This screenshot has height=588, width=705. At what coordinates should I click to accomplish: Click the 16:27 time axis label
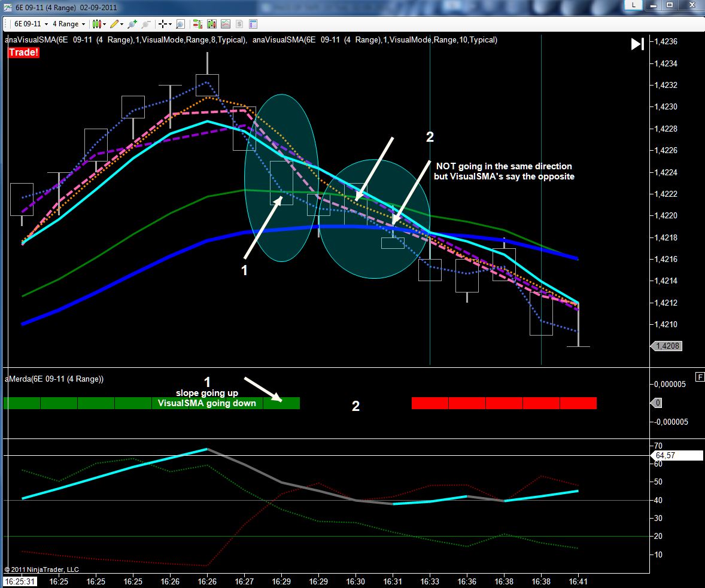click(244, 581)
